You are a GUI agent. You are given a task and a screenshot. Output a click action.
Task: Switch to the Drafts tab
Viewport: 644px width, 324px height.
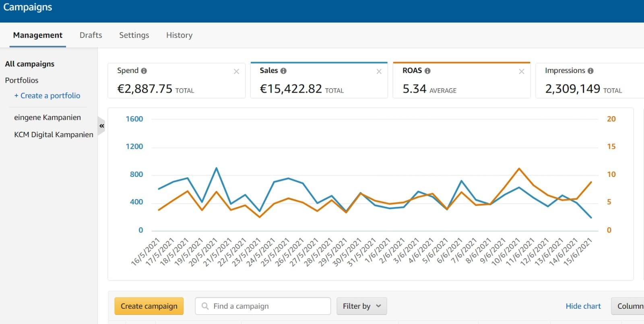[91, 35]
